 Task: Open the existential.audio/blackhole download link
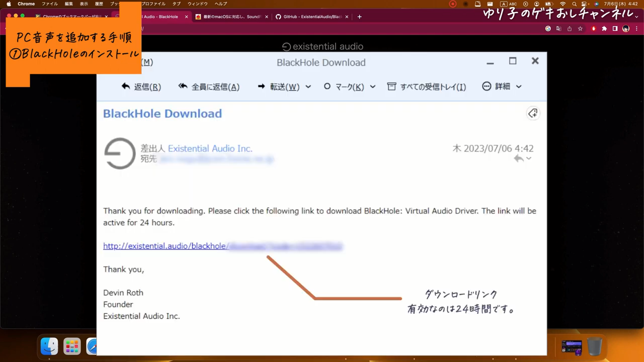coord(223,246)
